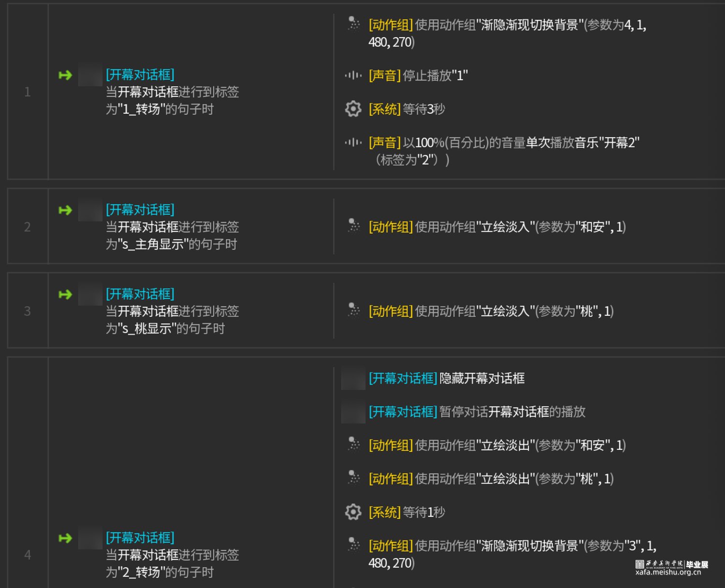
Task: Click the 立绘淡出 "桃" action text
Action: coord(514,479)
